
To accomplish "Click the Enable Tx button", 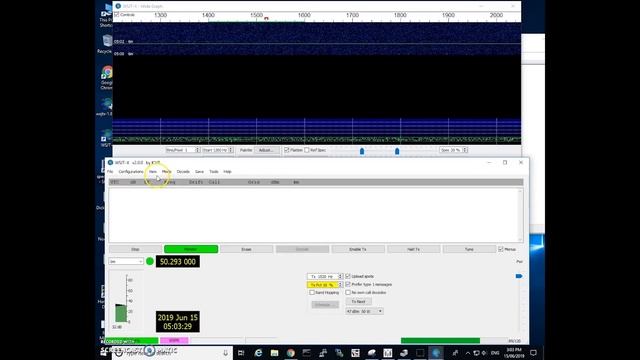I will pos(358,249).
